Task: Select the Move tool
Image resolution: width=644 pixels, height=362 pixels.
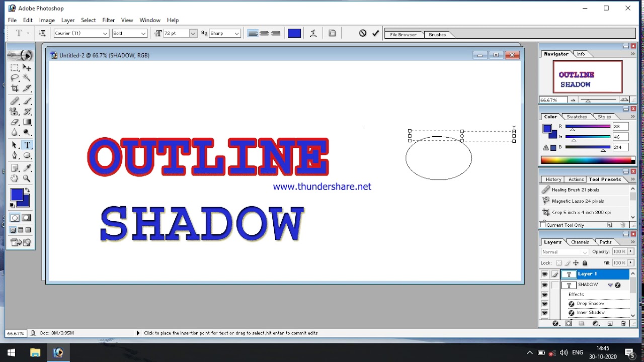Action: point(27,68)
